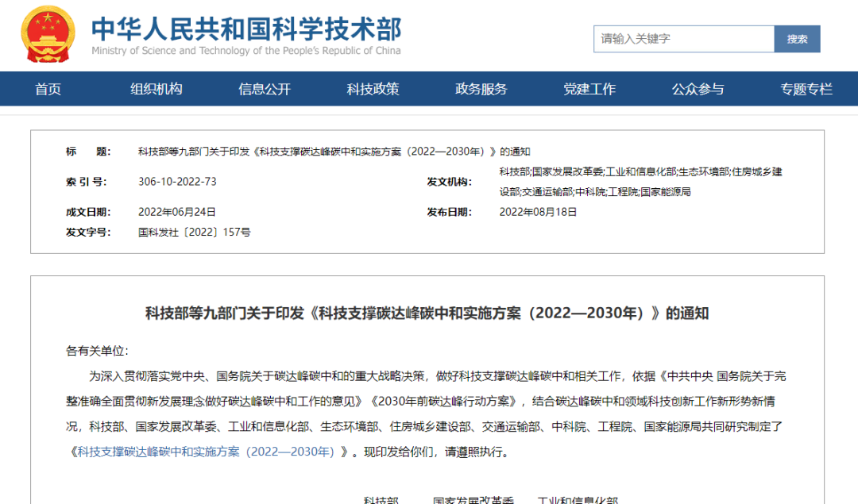The image size is (858, 504).
Task: Click the 索引号: field label
Action: pyautogui.click(x=87, y=182)
